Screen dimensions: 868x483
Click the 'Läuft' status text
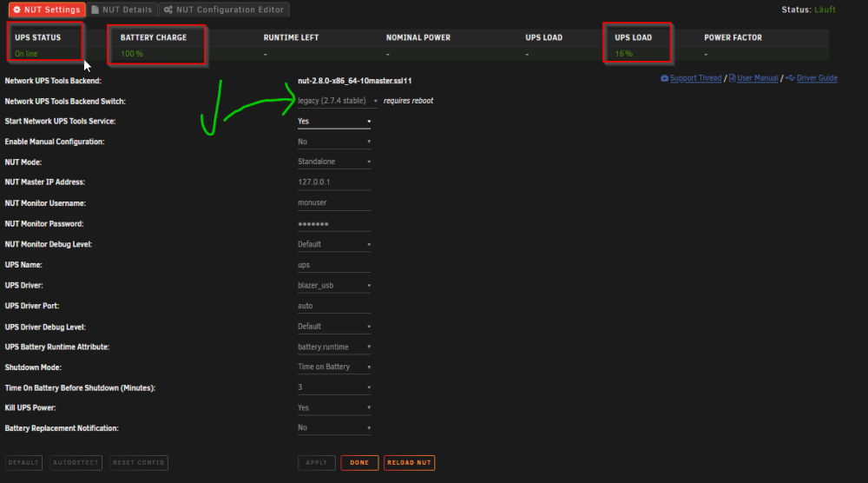coord(825,10)
